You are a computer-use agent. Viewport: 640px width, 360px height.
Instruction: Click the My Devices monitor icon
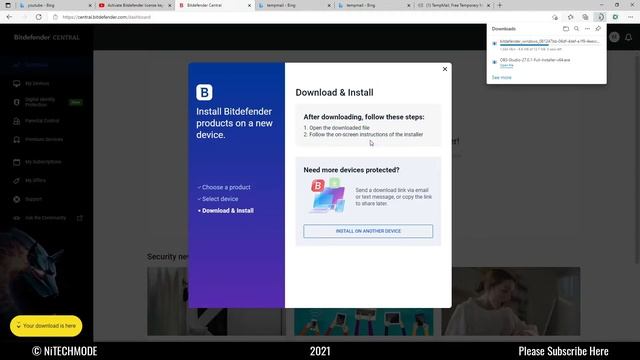[x=17, y=83]
